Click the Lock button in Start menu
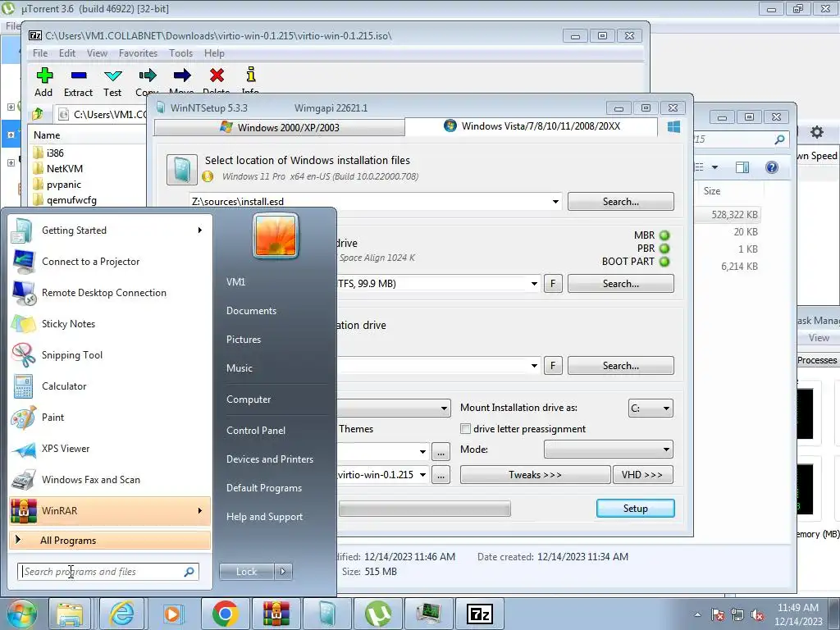 [246, 572]
